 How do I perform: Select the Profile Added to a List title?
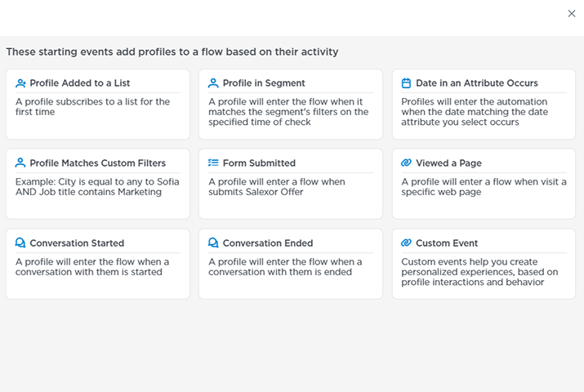tap(80, 83)
